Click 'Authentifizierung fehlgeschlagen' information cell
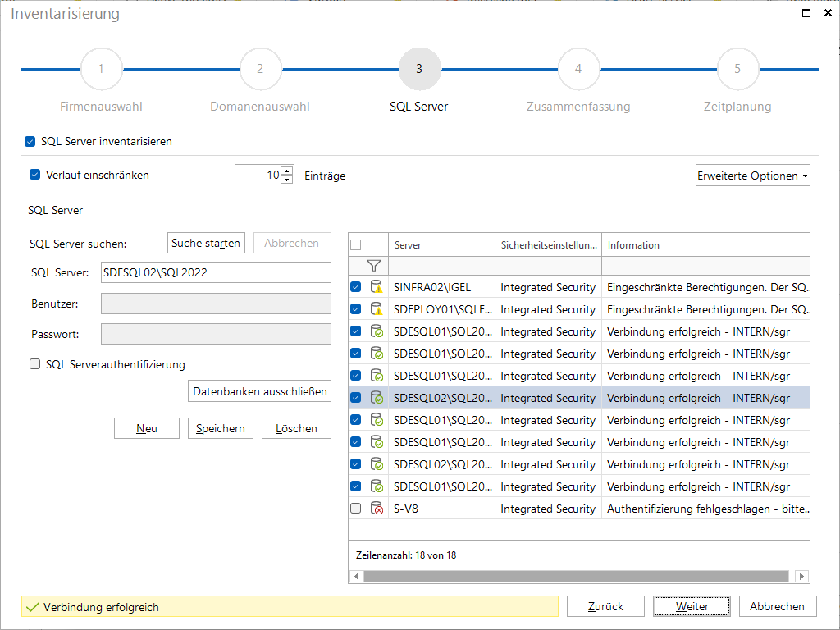Image resolution: width=840 pixels, height=630 pixels. (x=705, y=508)
